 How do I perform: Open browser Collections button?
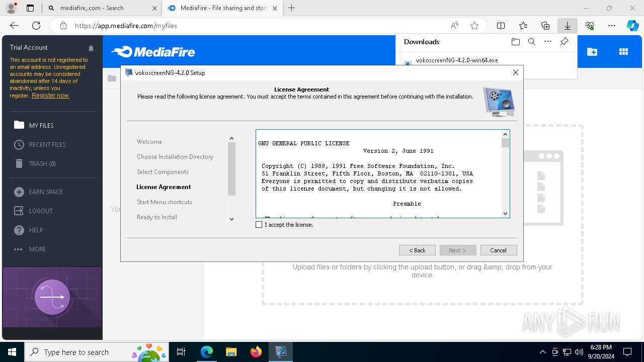click(x=545, y=26)
